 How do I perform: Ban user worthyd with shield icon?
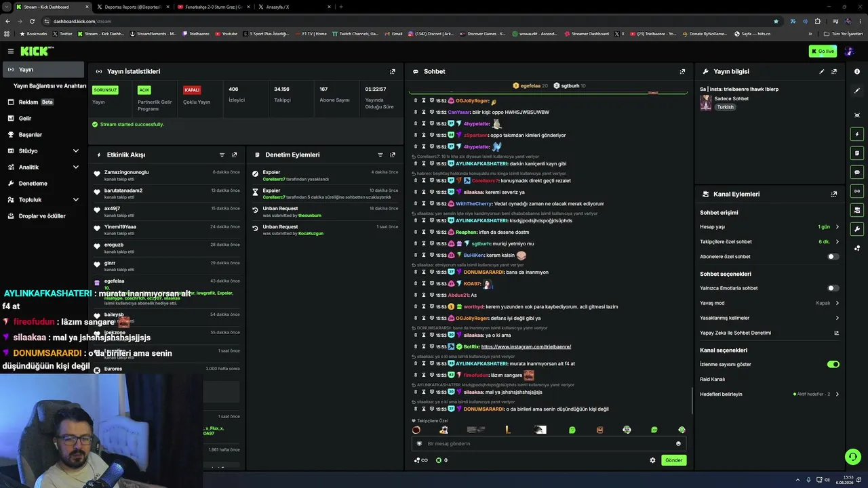pos(431,306)
